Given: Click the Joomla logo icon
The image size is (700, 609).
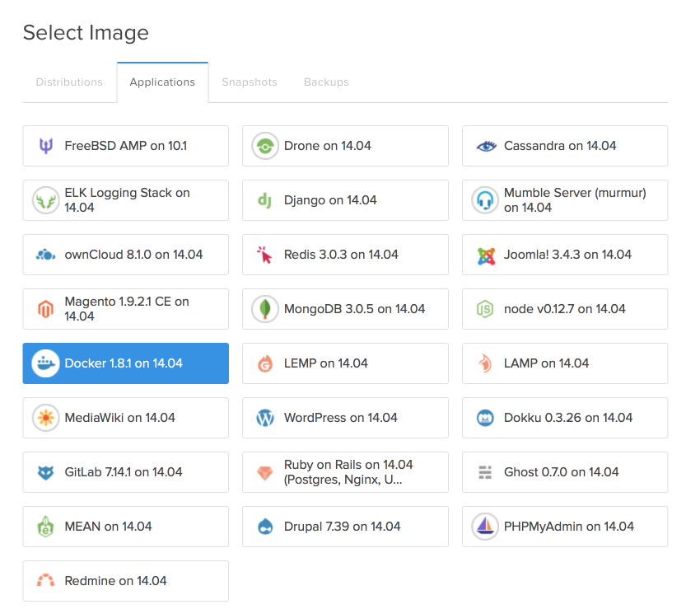Looking at the screenshot, I should coord(485,255).
